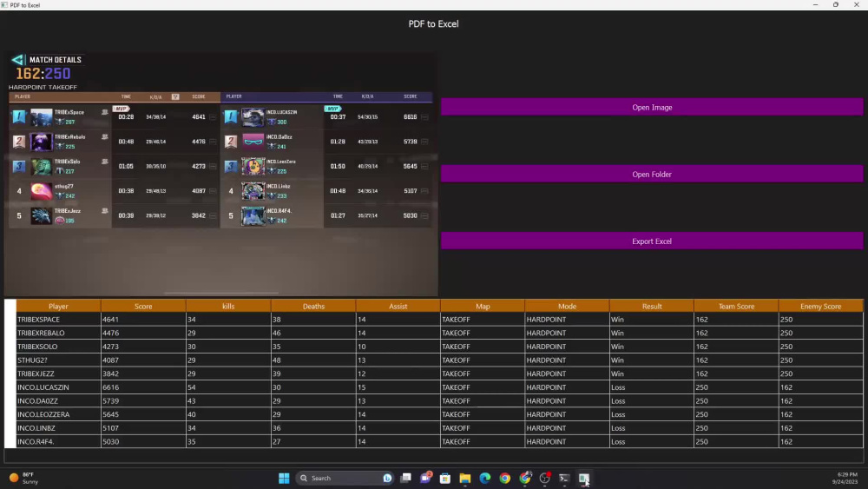This screenshot has height=489, width=868.
Task: Click the Open Image button
Action: point(652,108)
